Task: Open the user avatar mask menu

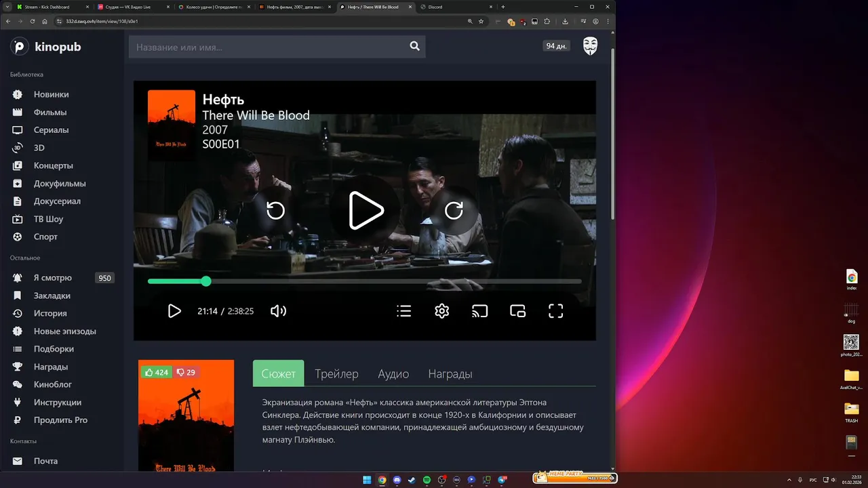Action: (591, 46)
